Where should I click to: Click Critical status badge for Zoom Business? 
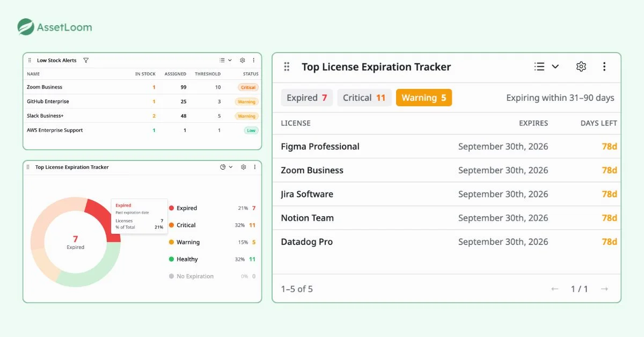[x=248, y=87]
